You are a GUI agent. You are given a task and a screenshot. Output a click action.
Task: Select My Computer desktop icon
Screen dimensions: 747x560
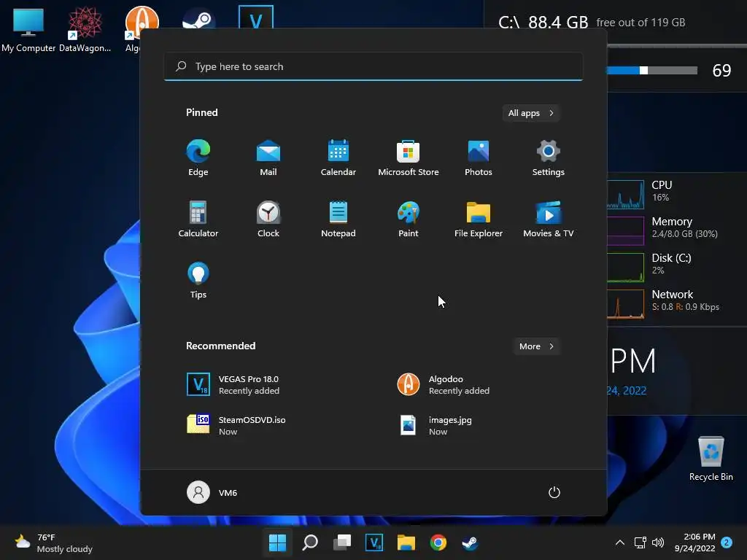(x=28, y=30)
